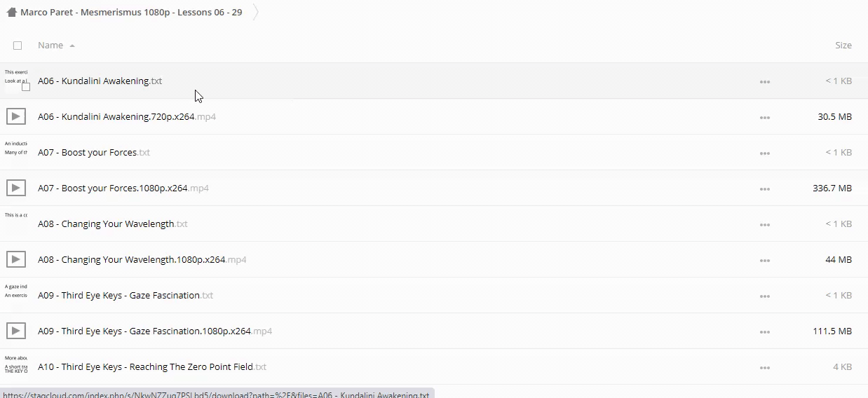This screenshot has height=398, width=868.
Task: Click the video icon for A08 Changing Your Wavelength mp4
Action: (x=15, y=259)
